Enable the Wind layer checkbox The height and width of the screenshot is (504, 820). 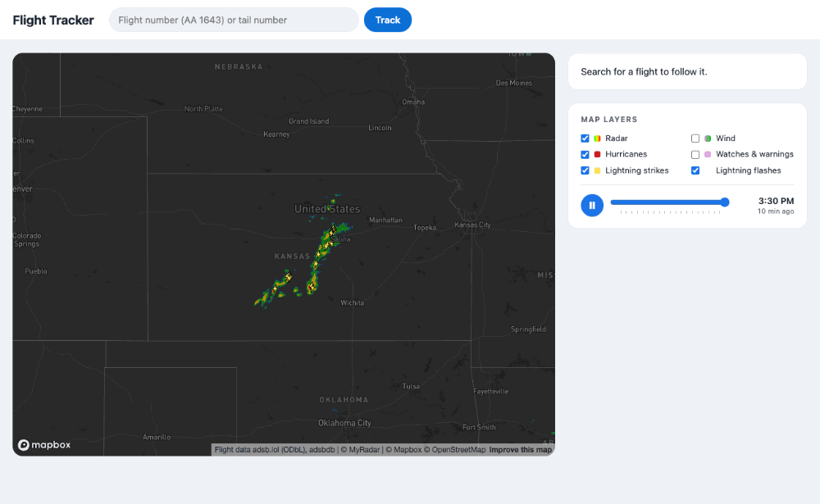click(x=695, y=138)
